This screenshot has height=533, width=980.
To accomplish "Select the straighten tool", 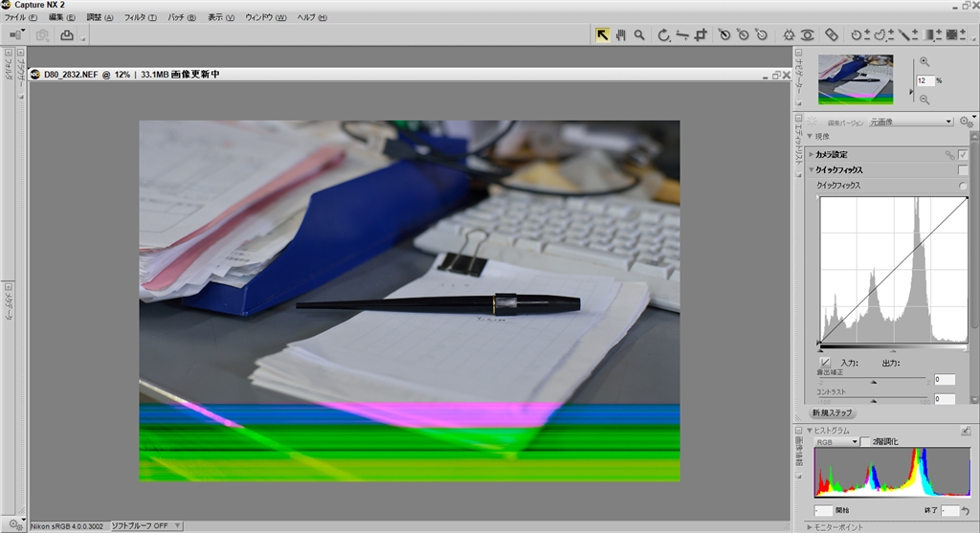I will (x=681, y=35).
